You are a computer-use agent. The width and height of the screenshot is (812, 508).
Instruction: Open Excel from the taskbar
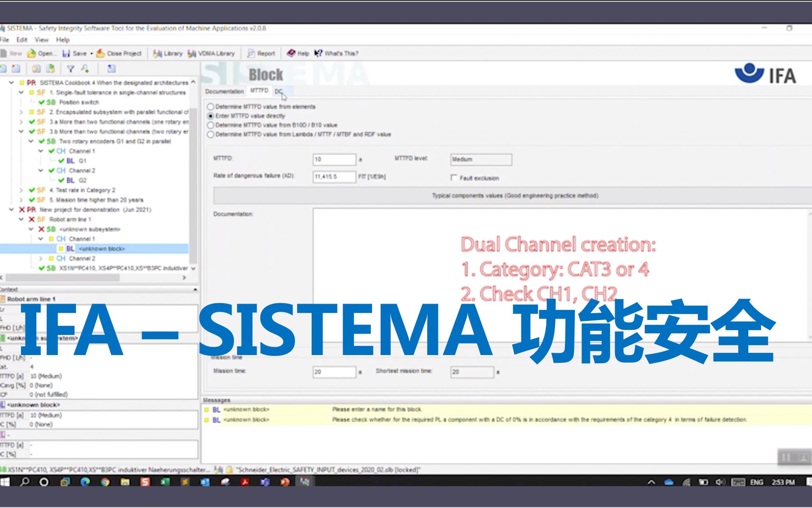[165, 482]
